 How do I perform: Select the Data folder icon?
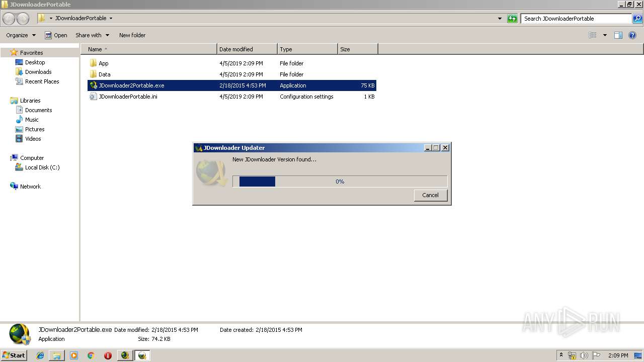(93, 74)
